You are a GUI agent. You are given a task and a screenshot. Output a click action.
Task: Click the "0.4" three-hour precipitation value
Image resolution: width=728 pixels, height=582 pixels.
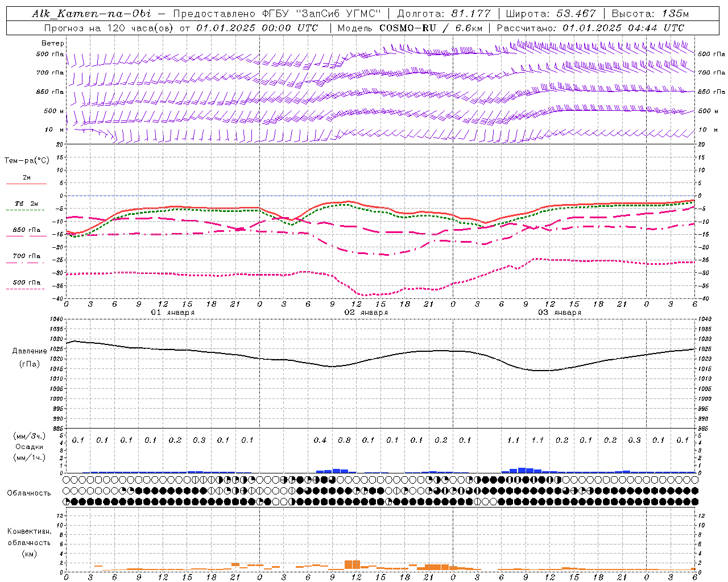pos(320,440)
